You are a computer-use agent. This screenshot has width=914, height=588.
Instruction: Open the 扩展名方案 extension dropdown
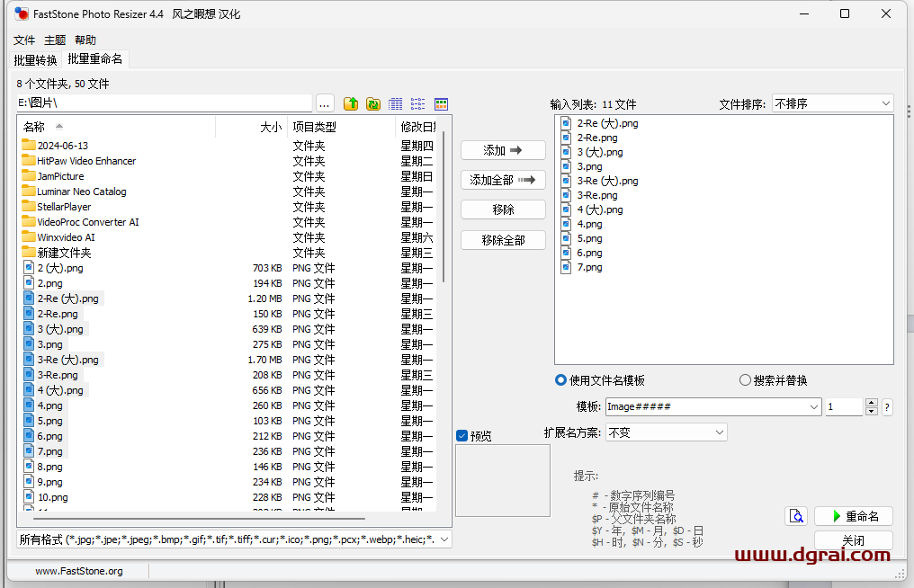pyautogui.click(x=719, y=432)
